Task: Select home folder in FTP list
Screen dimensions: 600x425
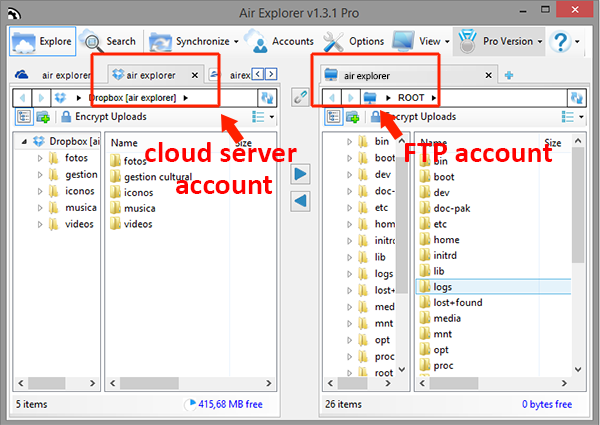Action: [439, 239]
